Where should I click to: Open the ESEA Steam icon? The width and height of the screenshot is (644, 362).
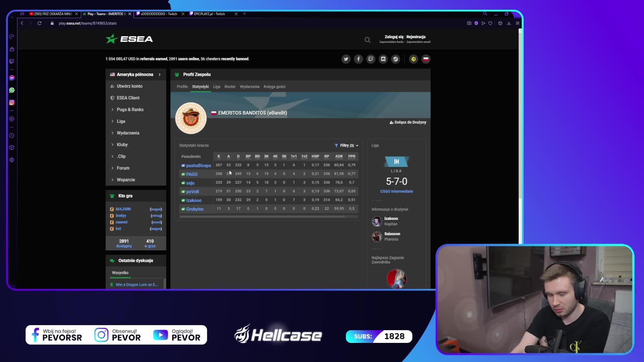[x=395, y=59]
